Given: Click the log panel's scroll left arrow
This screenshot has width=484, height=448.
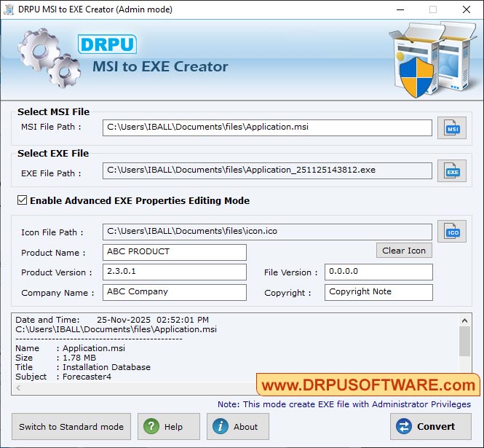Looking at the screenshot, I should [x=18, y=388].
